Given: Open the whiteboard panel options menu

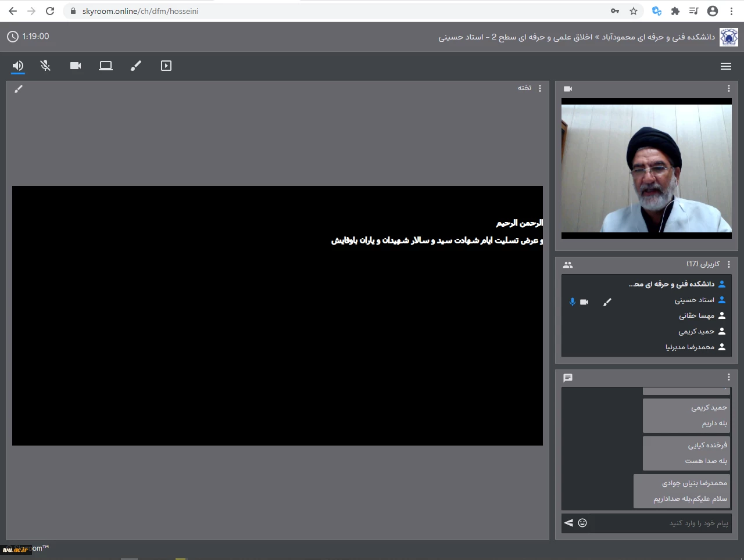Looking at the screenshot, I should 540,88.
